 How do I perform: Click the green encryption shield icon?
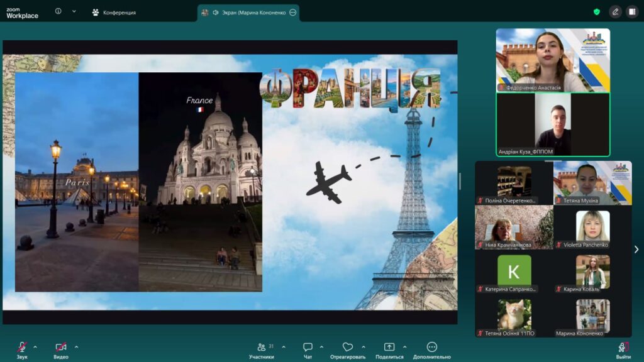[x=596, y=12]
